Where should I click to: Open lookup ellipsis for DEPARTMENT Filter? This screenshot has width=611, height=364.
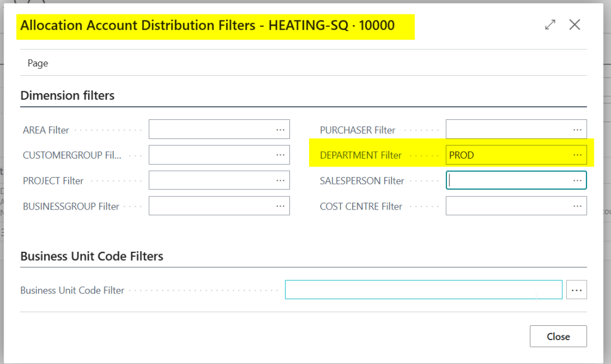(x=577, y=155)
